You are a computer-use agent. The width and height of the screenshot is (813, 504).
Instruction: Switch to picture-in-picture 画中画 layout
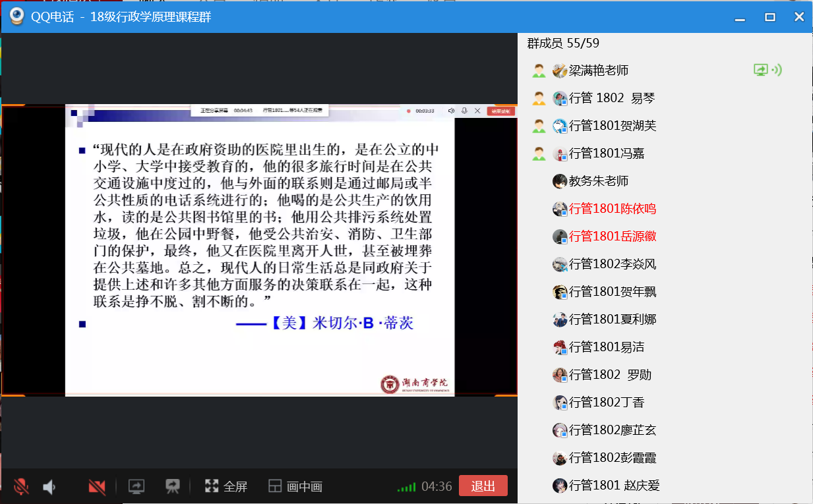[x=295, y=487]
